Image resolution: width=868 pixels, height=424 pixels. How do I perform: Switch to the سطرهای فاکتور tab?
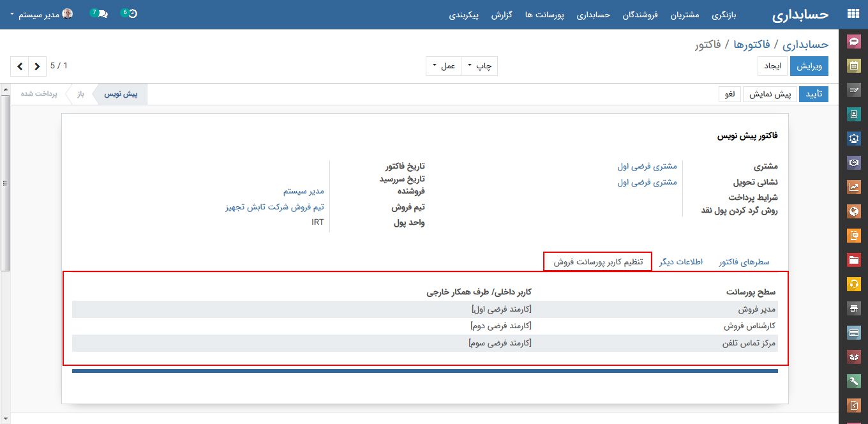point(744,262)
